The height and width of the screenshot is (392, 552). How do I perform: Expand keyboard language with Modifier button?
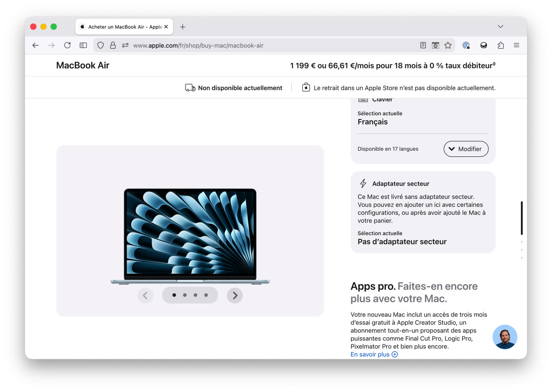466,149
